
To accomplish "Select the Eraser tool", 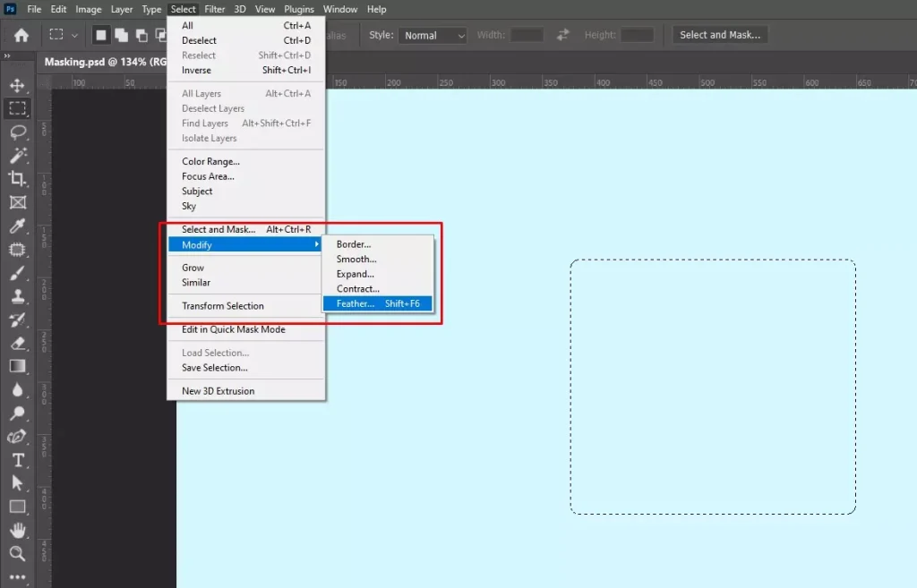I will click(18, 342).
